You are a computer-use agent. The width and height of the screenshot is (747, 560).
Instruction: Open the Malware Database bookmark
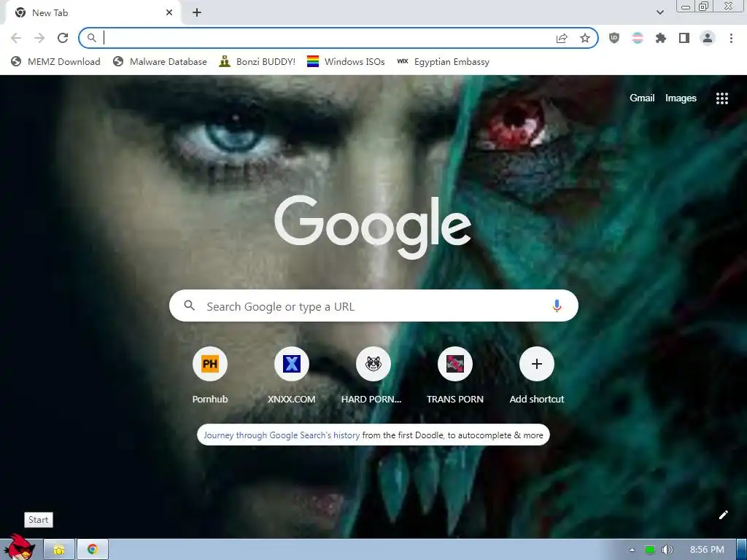[x=160, y=61]
